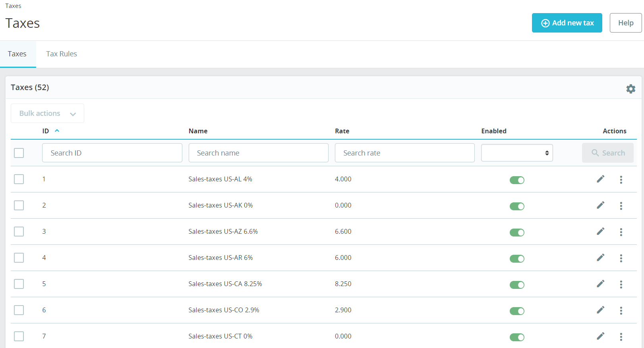Check the box for tax ID 7
Screen dimensions: 644x348
[19, 336]
